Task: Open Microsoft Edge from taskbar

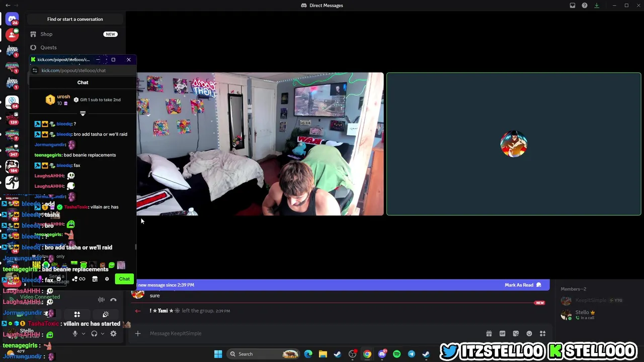Action: coord(308,354)
